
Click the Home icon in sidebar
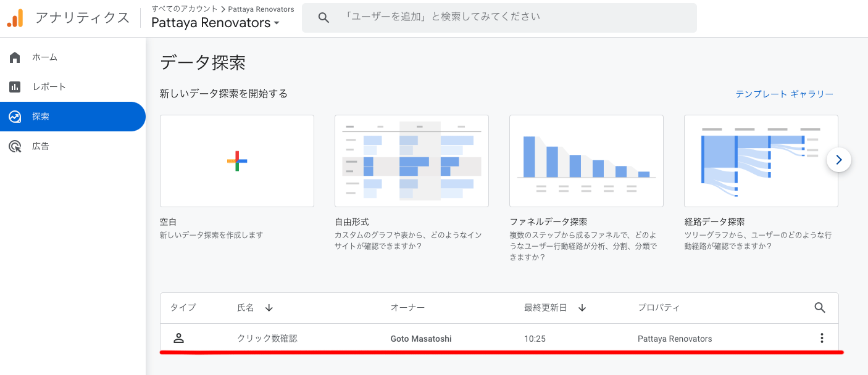coord(15,57)
